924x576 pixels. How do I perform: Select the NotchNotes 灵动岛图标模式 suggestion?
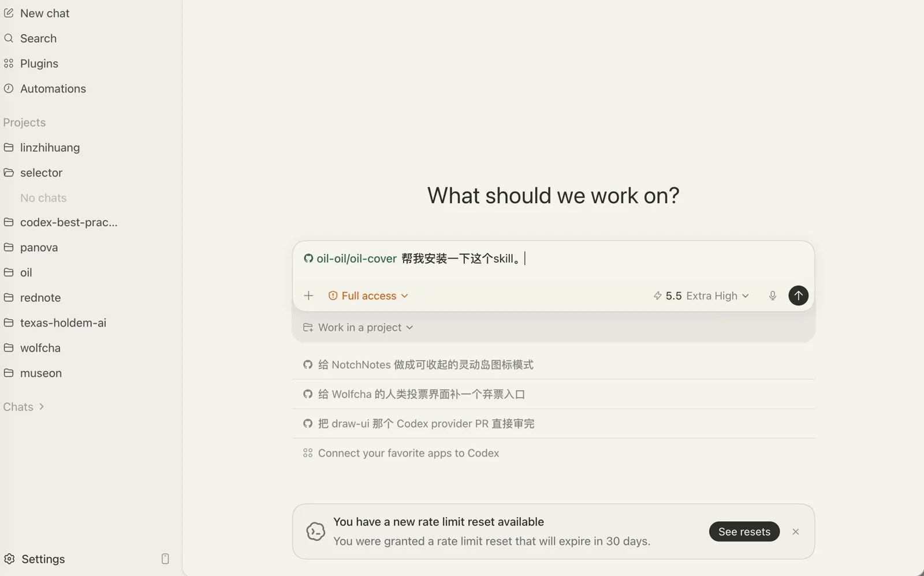(x=553, y=365)
